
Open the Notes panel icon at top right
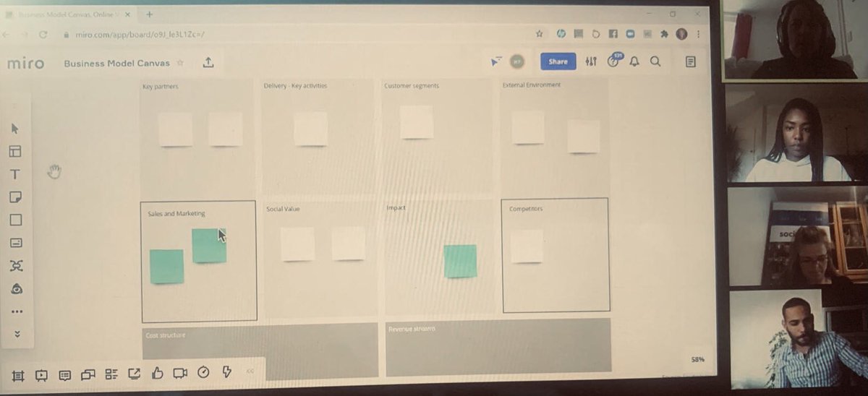click(691, 62)
